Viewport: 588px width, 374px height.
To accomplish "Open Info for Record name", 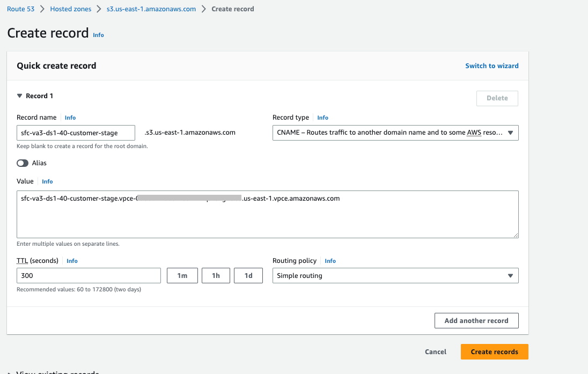I will pos(70,118).
